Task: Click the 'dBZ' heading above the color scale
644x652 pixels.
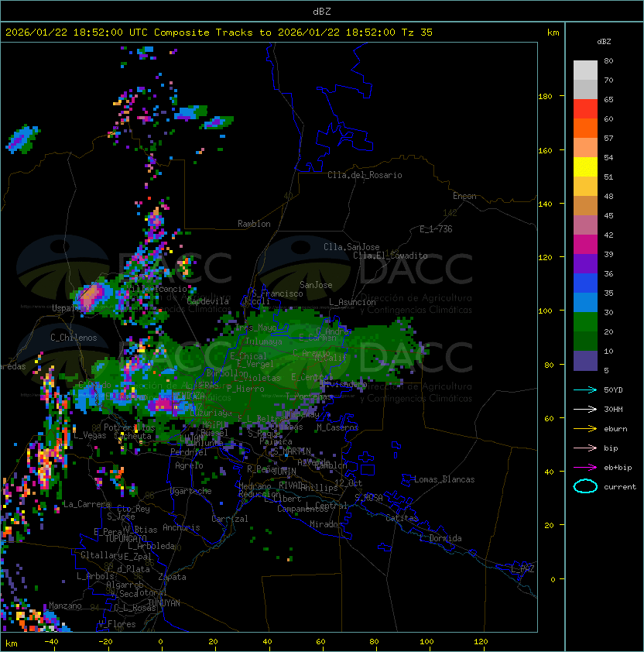Action: (x=604, y=42)
